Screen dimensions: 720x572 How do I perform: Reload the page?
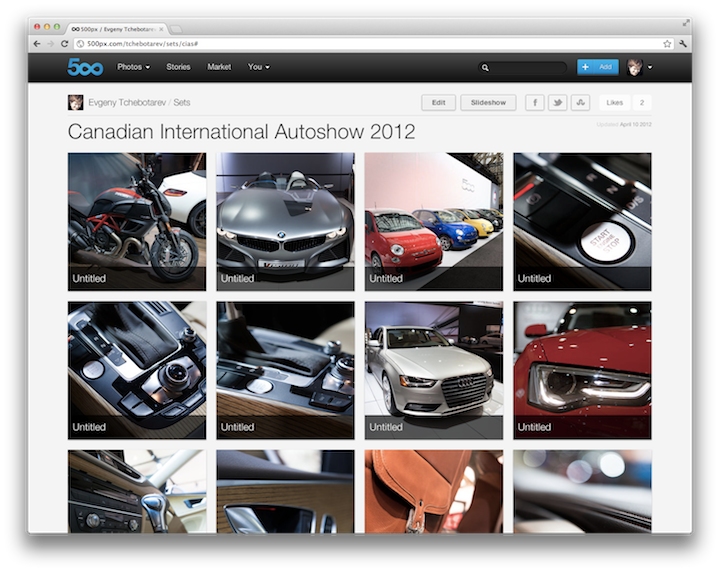pos(64,44)
